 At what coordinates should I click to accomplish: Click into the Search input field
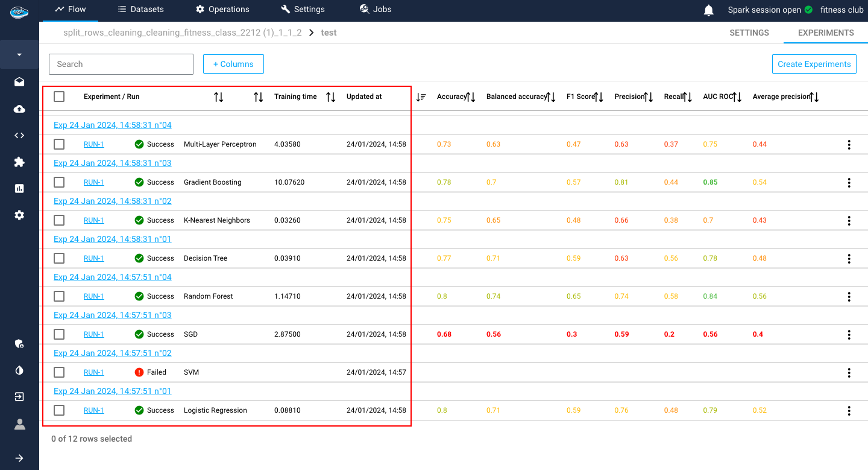121,64
